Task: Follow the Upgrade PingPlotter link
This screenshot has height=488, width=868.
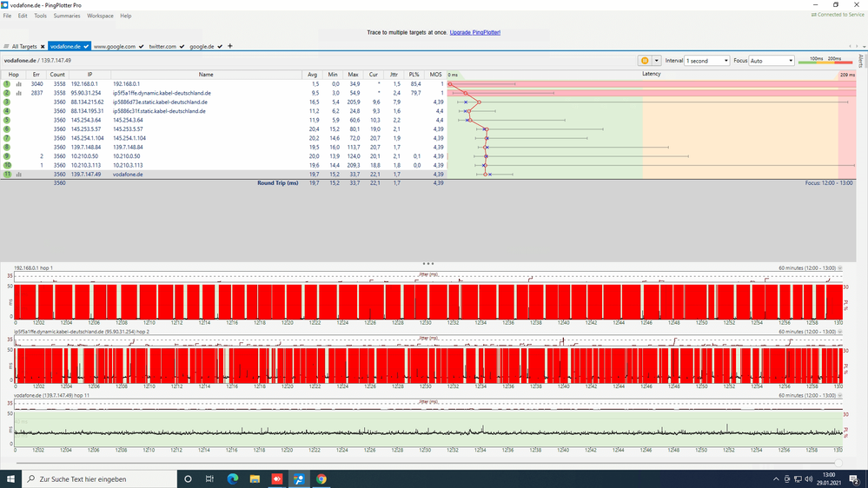Action: pos(475,33)
